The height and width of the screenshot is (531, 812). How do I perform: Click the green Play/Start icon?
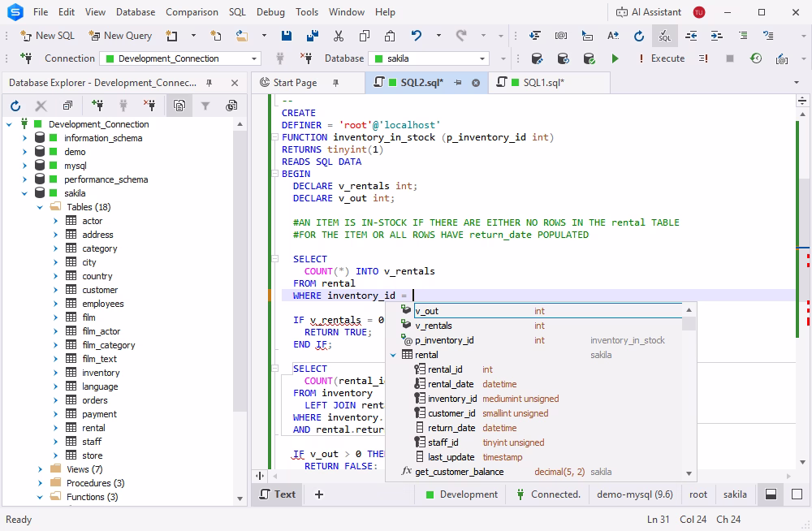pyautogui.click(x=615, y=58)
